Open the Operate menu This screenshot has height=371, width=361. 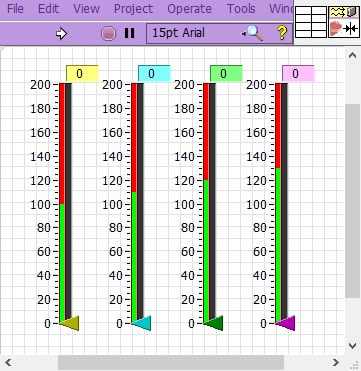point(189,9)
